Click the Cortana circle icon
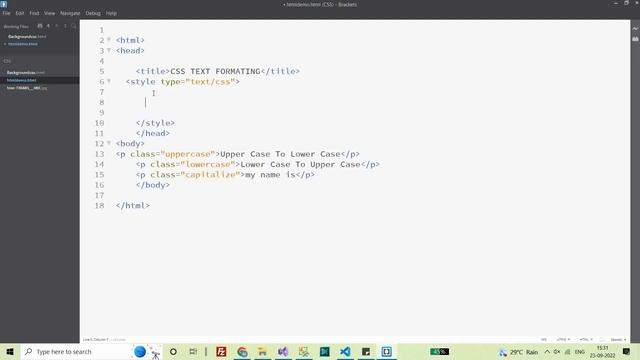This screenshot has height=360, width=640. [x=173, y=351]
